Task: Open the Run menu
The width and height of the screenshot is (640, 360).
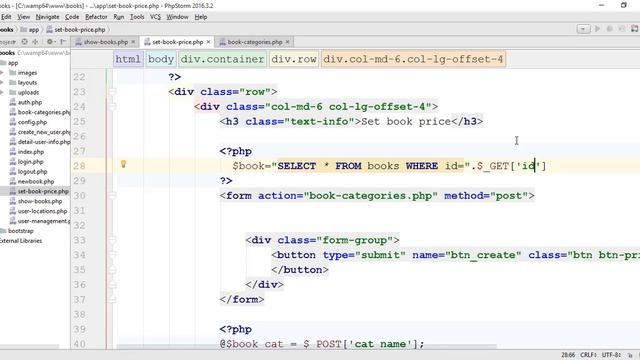Action: [x=119, y=17]
